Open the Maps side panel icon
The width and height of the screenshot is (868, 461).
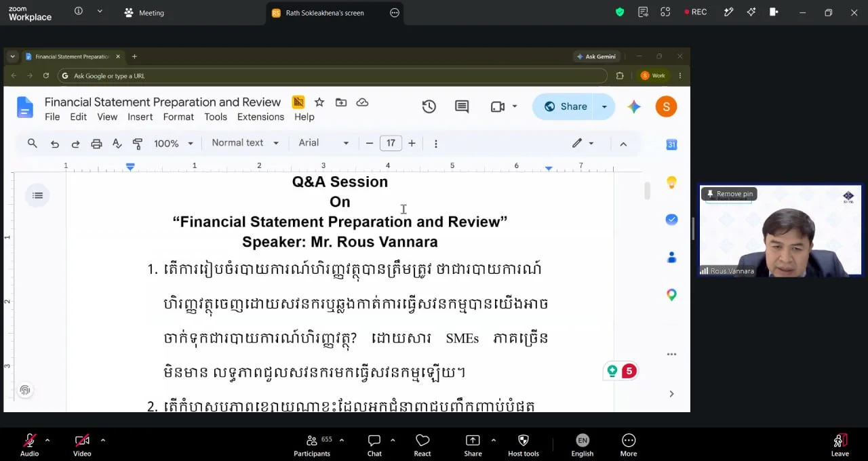pyautogui.click(x=671, y=295)
